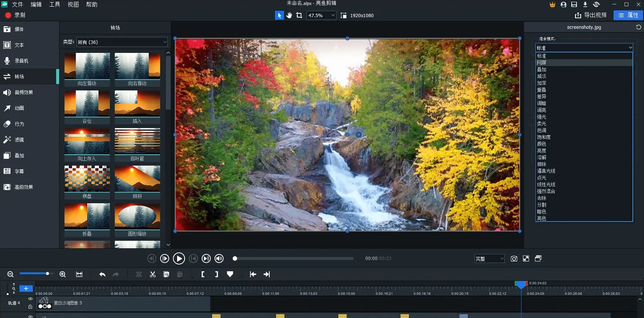
Task: Open the 47.5% zoom level dropdown
Action: (x=321, y=15)
